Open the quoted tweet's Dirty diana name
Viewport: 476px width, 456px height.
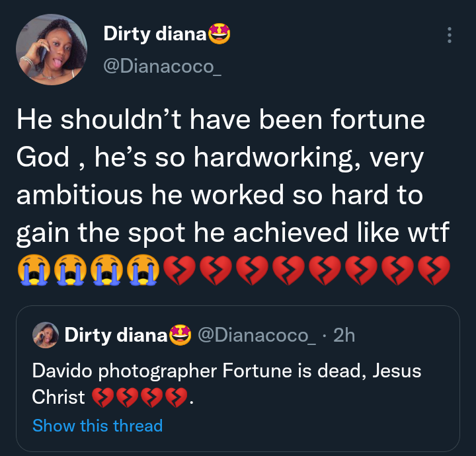115,336
